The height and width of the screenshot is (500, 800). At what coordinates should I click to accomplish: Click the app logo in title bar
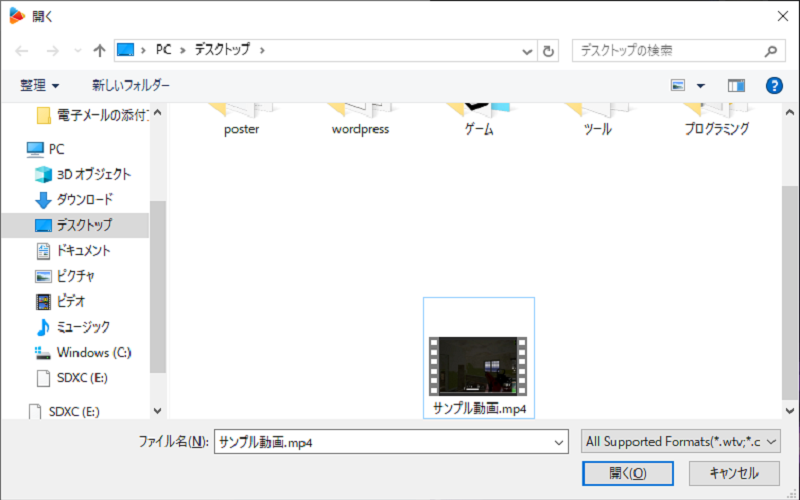pyautogui.click(x=17, y=16)
